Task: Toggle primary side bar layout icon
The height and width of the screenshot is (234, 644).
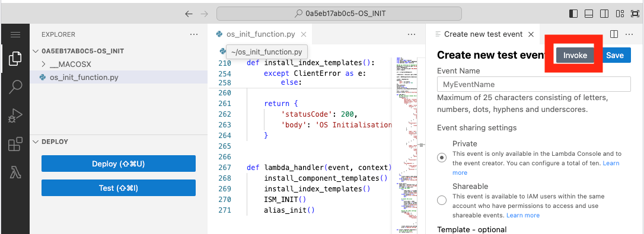Action: (x=573, y=14)
